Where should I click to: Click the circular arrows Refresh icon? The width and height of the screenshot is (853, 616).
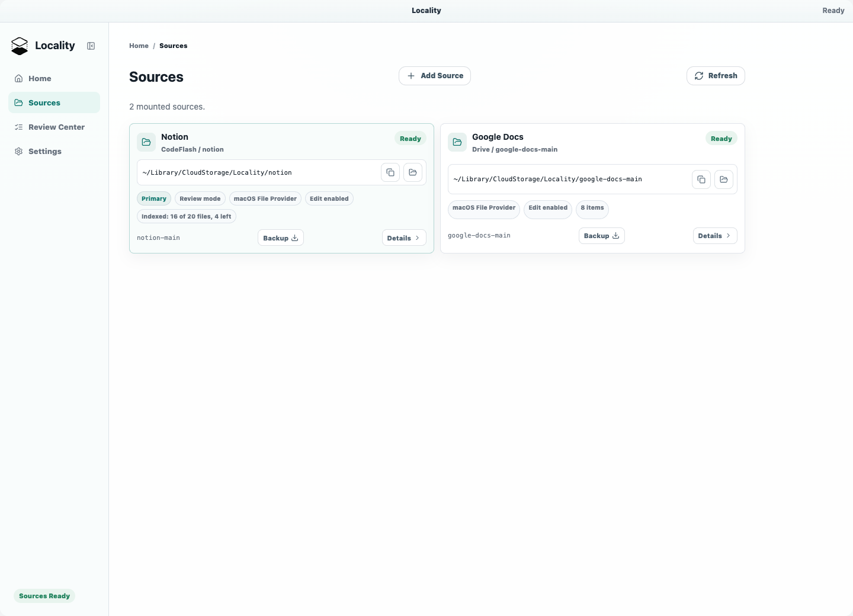[699, 76]
